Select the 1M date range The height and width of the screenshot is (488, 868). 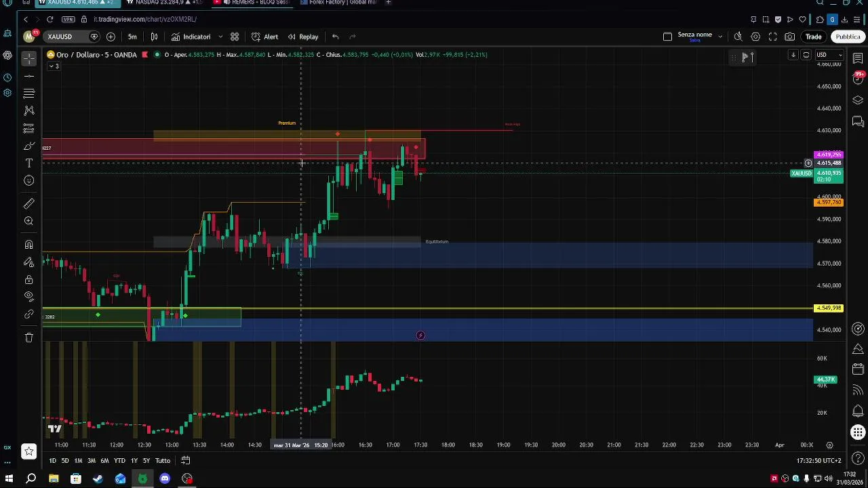tap(78, 461)
